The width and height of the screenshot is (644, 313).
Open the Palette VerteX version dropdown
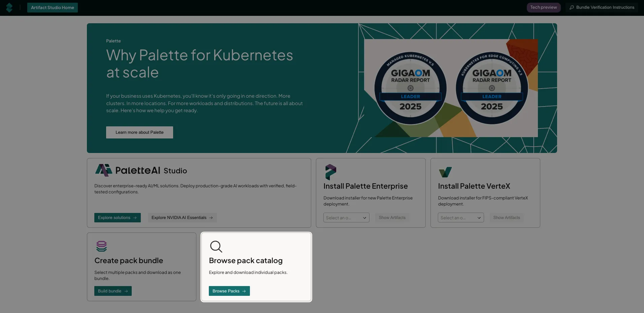click(461, 218)
